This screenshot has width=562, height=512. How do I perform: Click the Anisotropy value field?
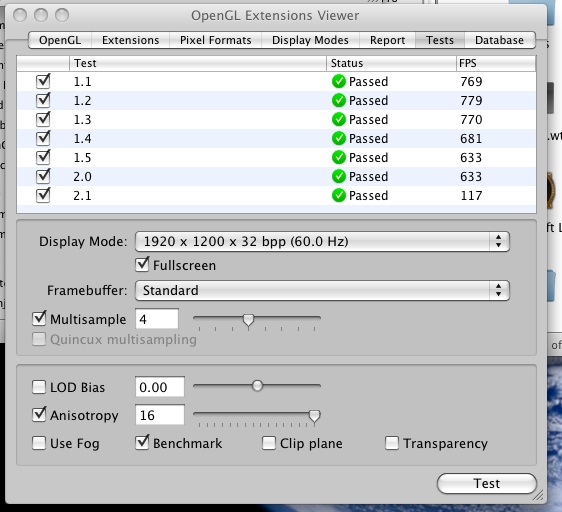pyautogui.click(x=160, y=415)
